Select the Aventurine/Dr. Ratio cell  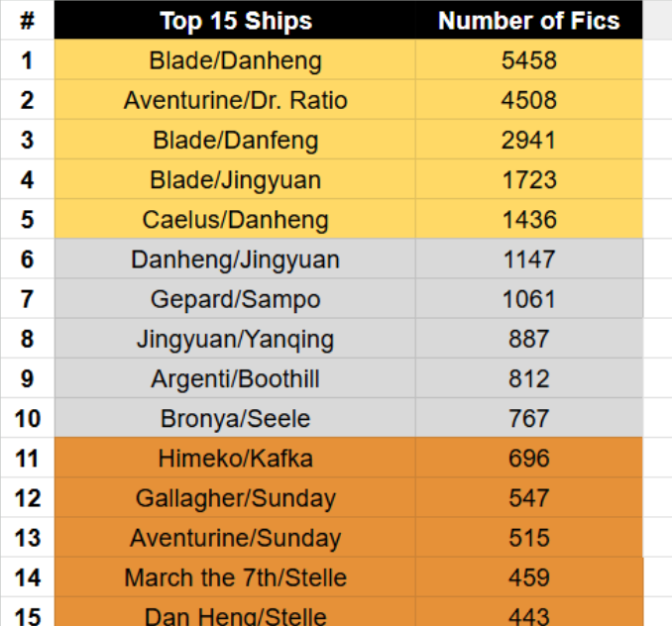235,99
